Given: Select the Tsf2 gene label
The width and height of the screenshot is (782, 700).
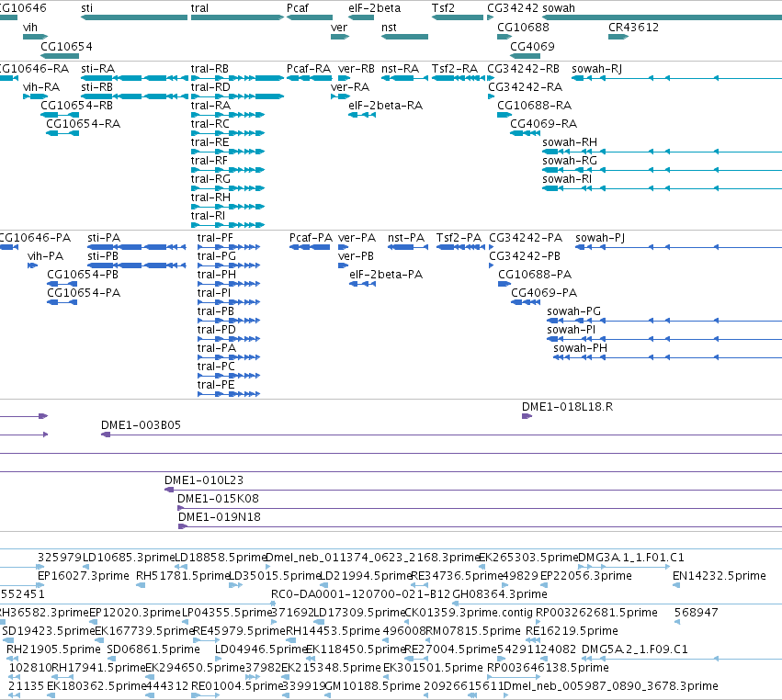Looking at the screenshot, I should 443,8.
